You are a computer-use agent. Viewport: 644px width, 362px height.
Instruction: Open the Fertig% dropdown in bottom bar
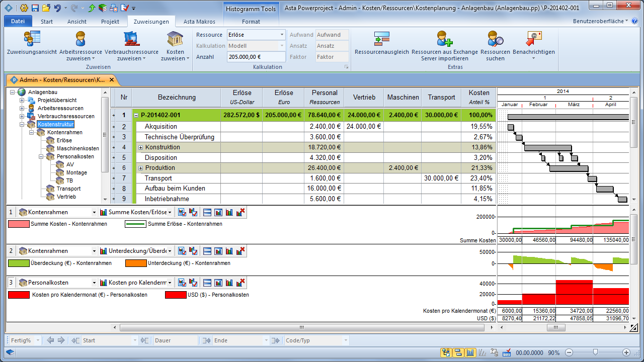pyautogui.click(x=38, y=340)
